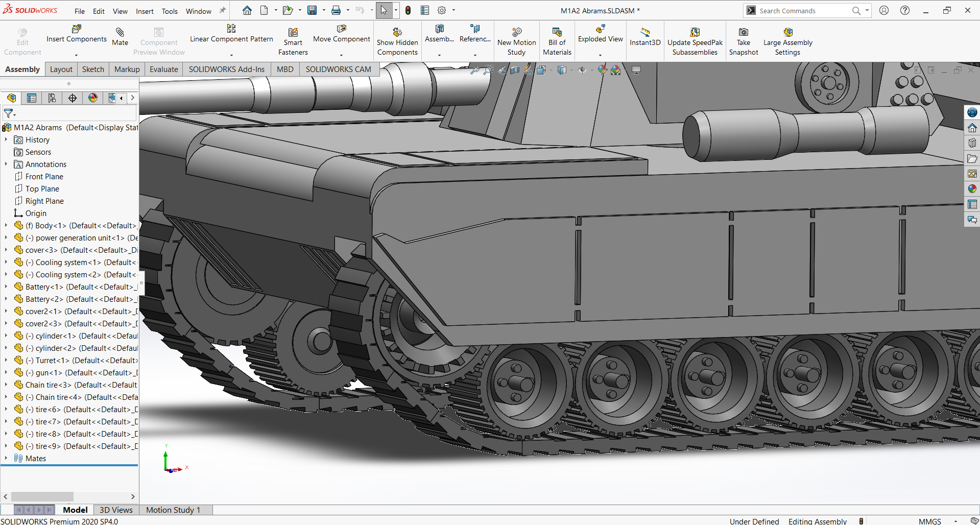Activate Move Component tool

[342, 34]
